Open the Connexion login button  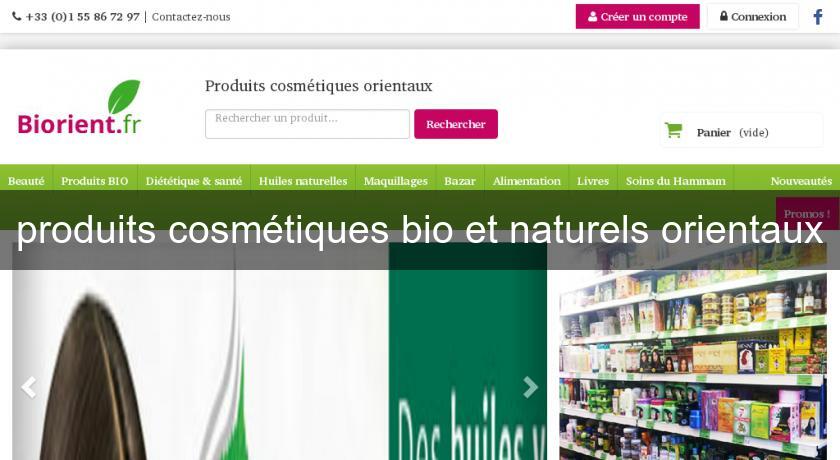tap(753, 17)
